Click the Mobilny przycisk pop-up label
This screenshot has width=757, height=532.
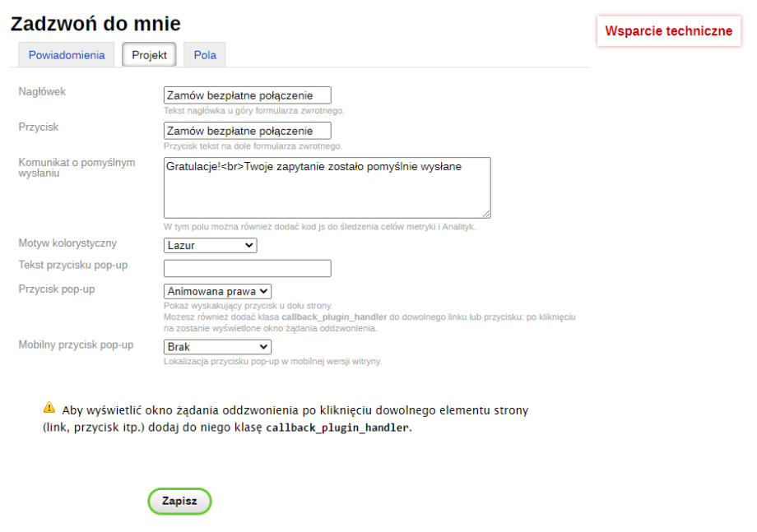tap(76, 345)
